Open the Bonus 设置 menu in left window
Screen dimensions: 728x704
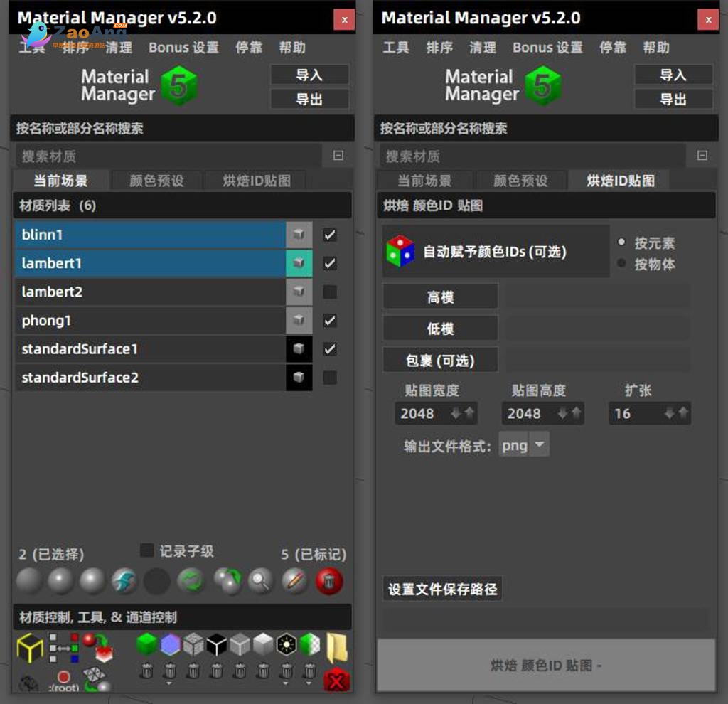(x=183, y=48)
